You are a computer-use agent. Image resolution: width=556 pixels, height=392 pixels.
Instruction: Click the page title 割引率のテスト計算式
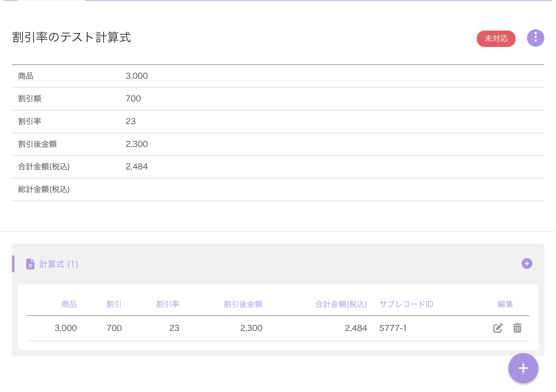[x=71, y=37]
